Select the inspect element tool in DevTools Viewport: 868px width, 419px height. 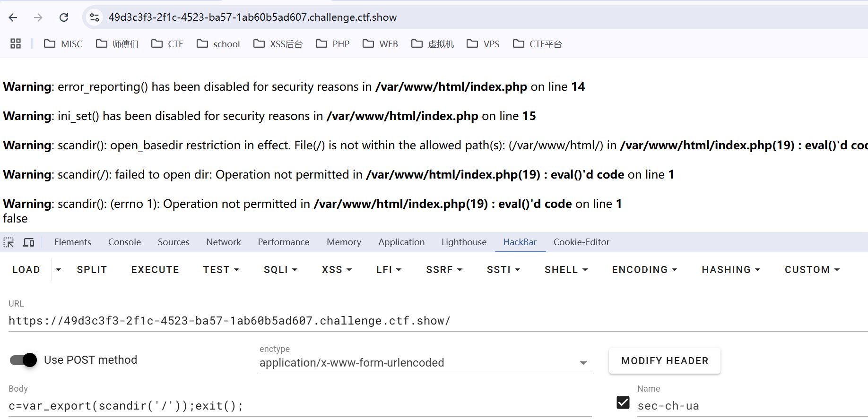[x=9, y=242]
